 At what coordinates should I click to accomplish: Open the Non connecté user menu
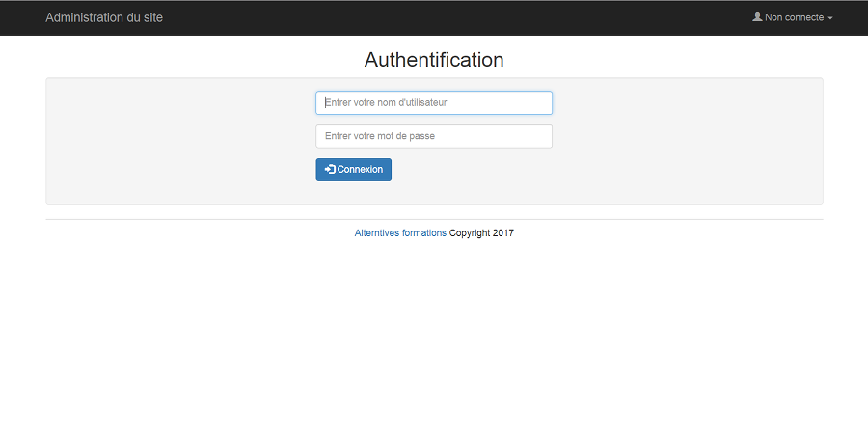point(794,17)
